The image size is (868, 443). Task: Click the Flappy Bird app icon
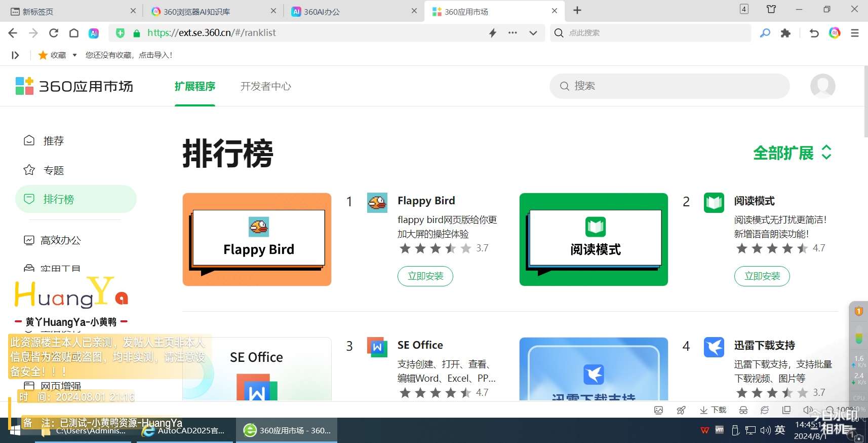(x=377, y=202)
